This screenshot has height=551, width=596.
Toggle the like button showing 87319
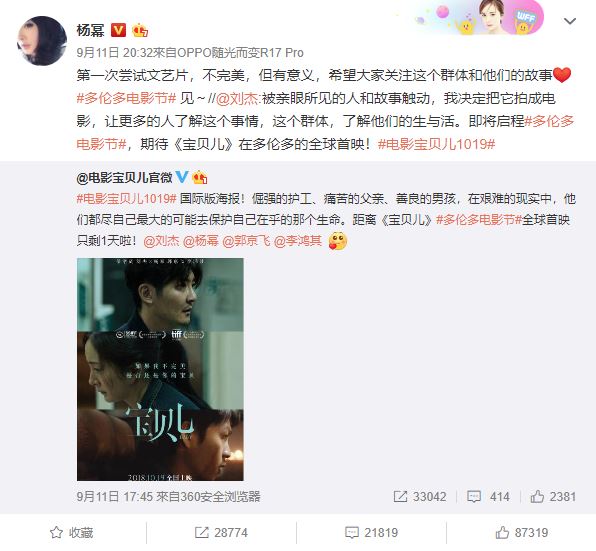point(522,533)
